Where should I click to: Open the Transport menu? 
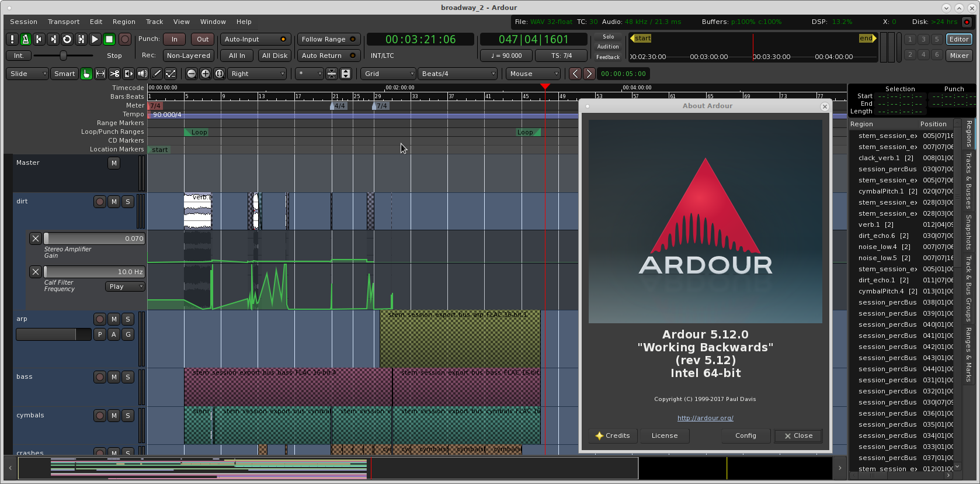[64, 22]
